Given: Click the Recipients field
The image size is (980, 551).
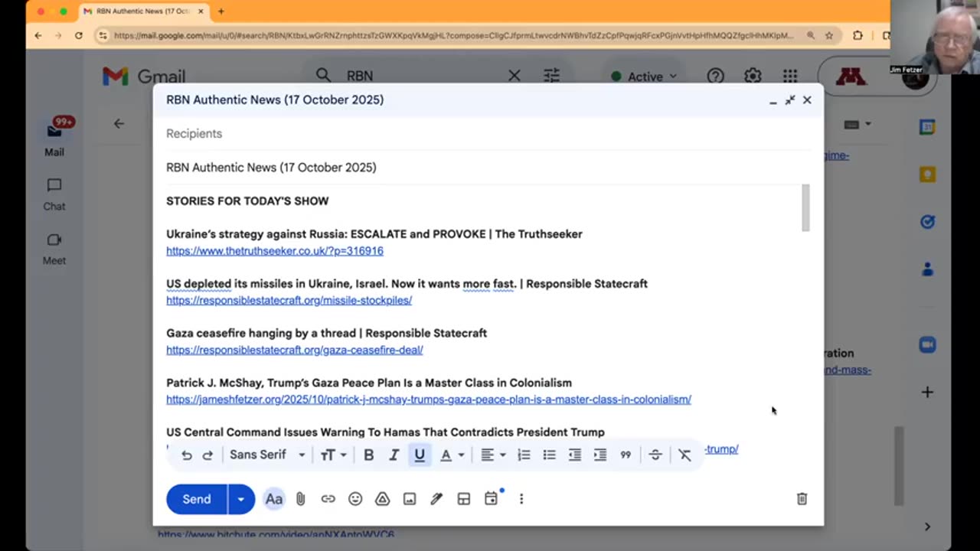Looking at the screenshot, I should [x=488, y=133].
